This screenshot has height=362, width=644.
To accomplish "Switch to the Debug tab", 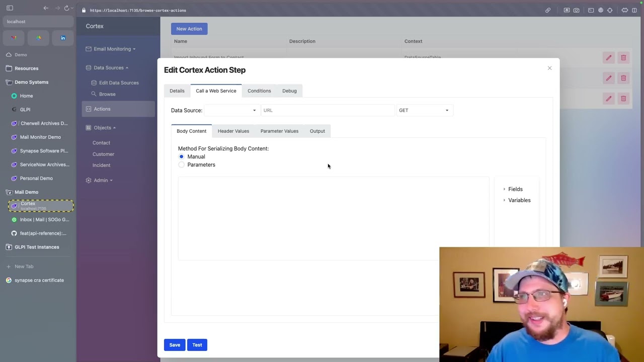I will (289, 91).
